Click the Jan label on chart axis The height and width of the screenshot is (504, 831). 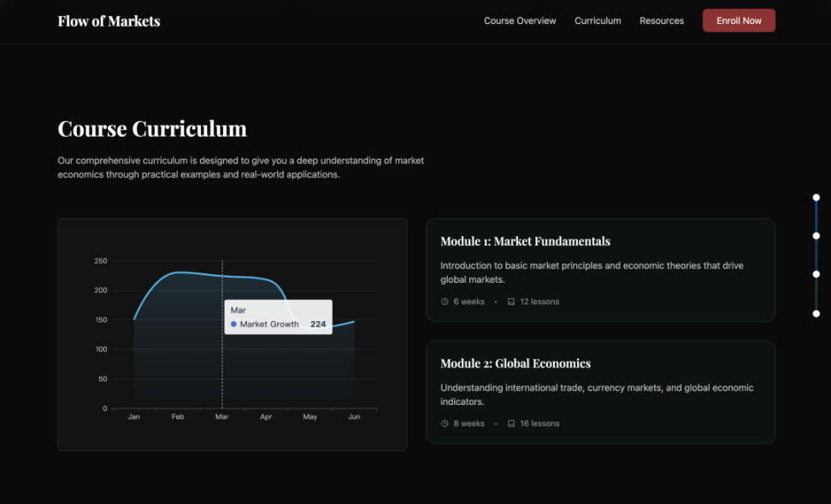point(133,417)
